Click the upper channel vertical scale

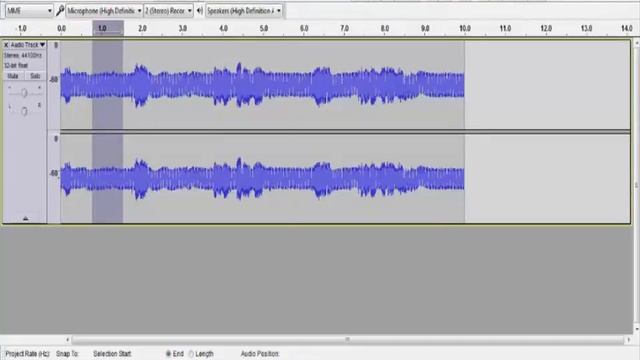tap(54, 85)
